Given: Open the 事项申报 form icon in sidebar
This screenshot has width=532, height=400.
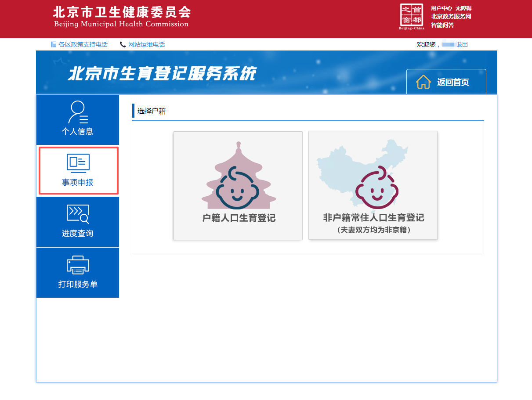Looking at the screenshot, I should point(77,162).
